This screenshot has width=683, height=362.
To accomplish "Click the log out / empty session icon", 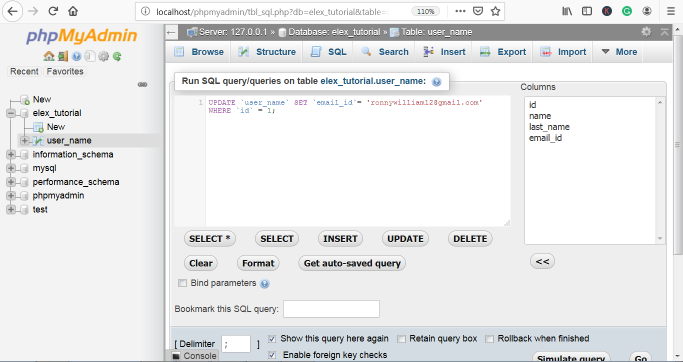I will pyautogui.click(x=63, y=56).
